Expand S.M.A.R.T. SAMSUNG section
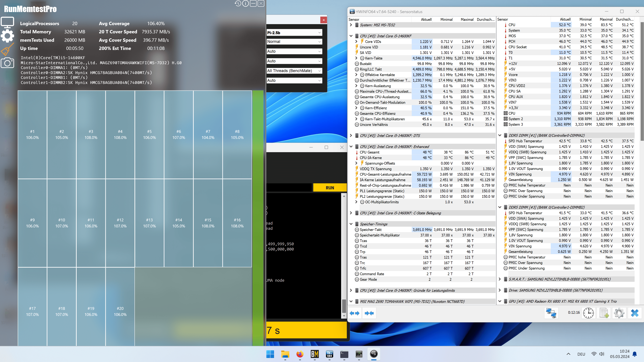Image resolution: width=644 pixels, height=362 pixels. (x=500, y=279)
